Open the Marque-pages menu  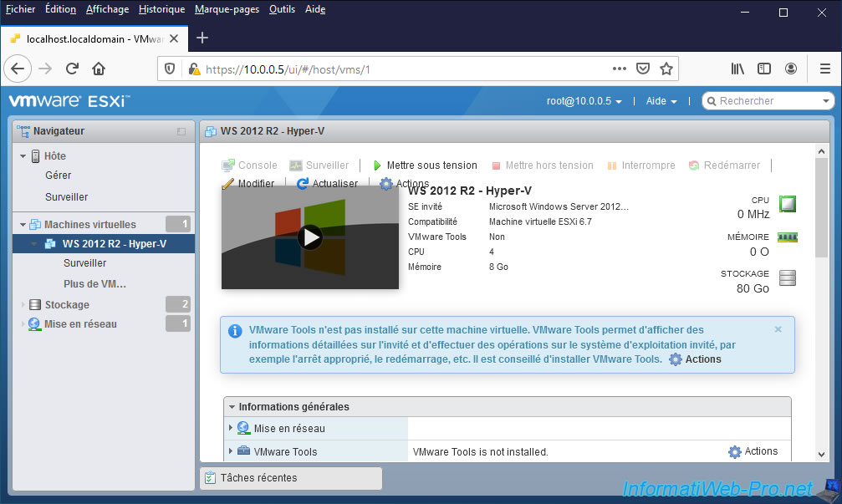pyautogui.click(x=227, y=9)
